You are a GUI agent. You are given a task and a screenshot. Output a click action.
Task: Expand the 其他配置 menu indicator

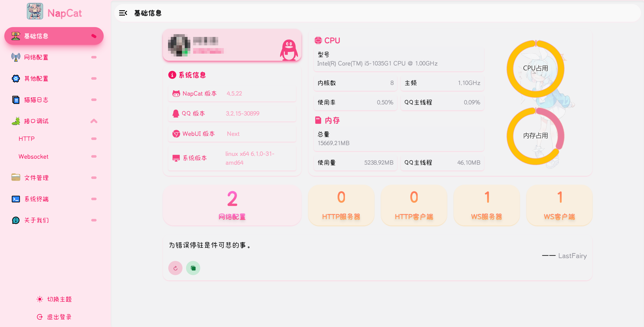(x=94, y=78)
